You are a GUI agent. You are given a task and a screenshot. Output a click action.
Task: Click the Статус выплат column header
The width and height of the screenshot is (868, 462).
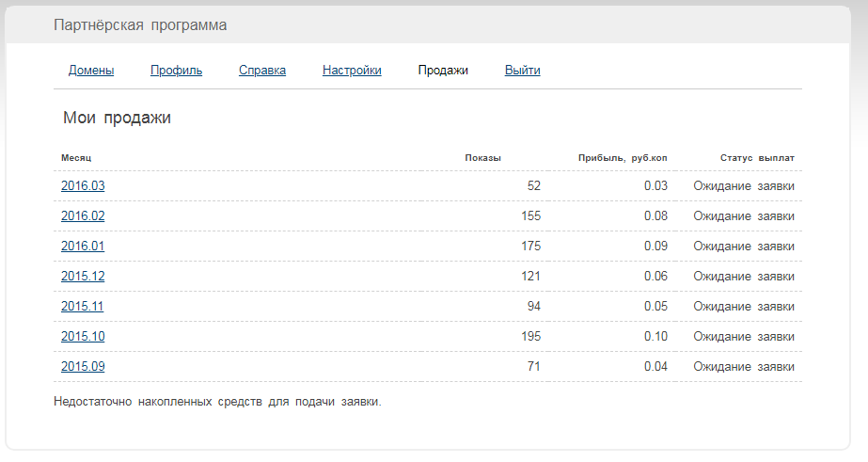point(757,158)
